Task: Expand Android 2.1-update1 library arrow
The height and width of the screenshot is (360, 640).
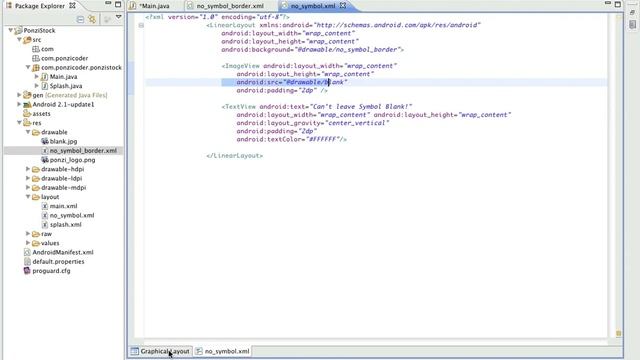Action: tap(19, 104)
